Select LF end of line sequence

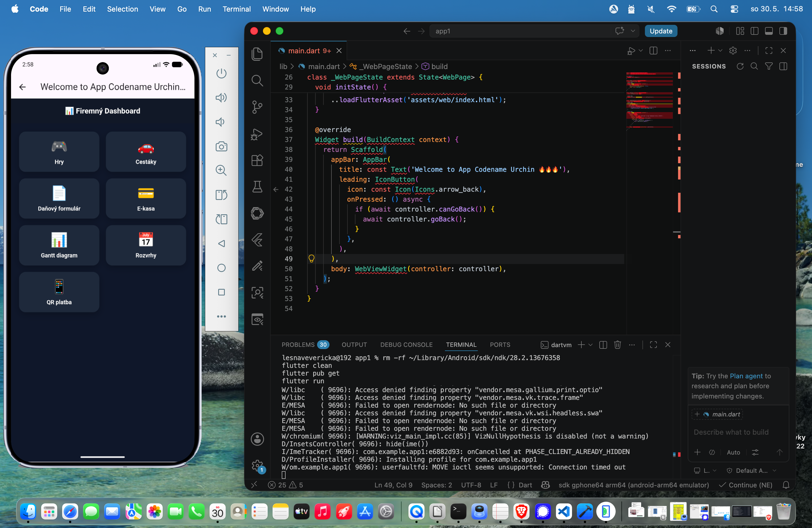[x=494, y=485]
